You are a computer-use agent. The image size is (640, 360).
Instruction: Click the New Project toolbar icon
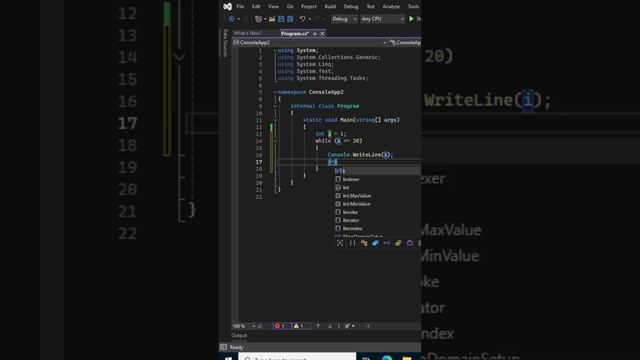pos(258,19)
